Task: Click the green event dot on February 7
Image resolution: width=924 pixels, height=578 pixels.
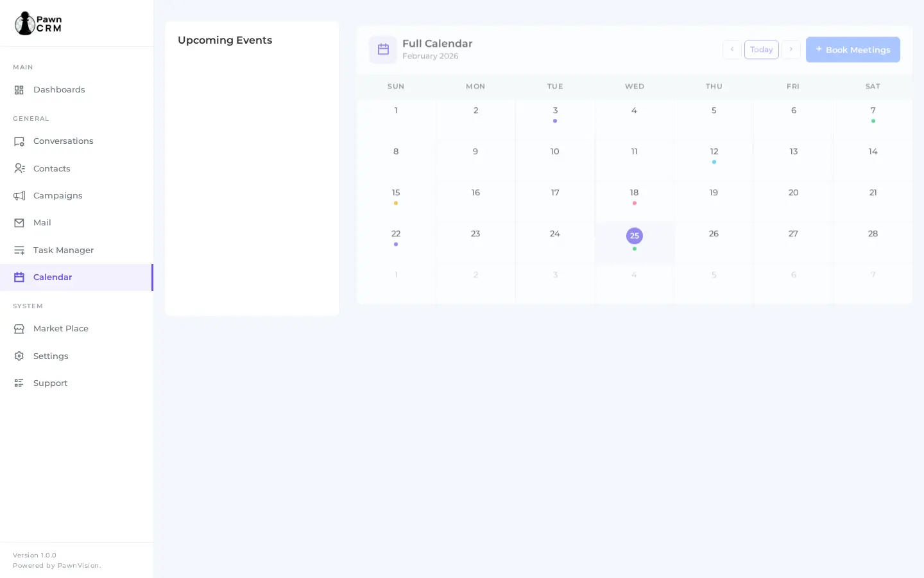Action: (x=873, y=121)
